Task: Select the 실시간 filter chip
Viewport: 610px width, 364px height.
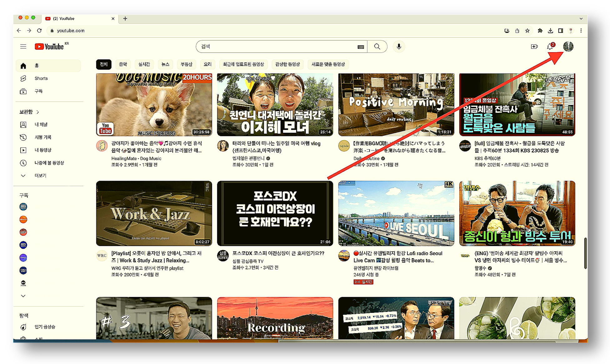Action: tap(144, 64)
